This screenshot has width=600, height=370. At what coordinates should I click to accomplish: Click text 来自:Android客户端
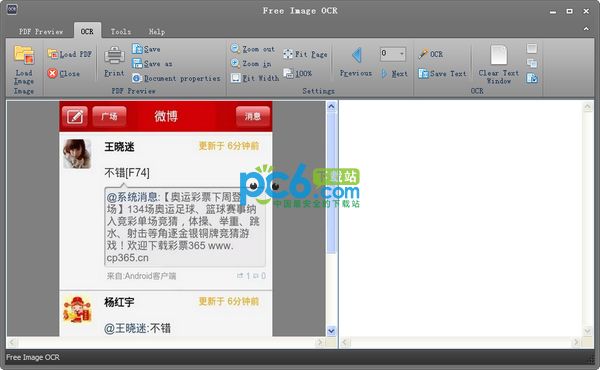[141, 276]
